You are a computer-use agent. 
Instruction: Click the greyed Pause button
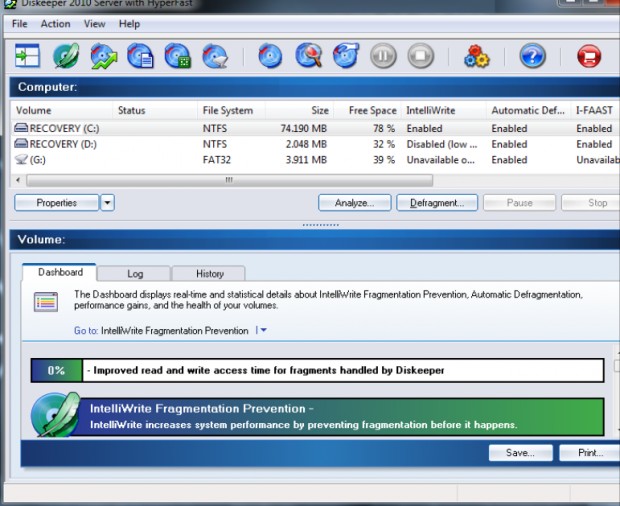click(x=519, y=203)
